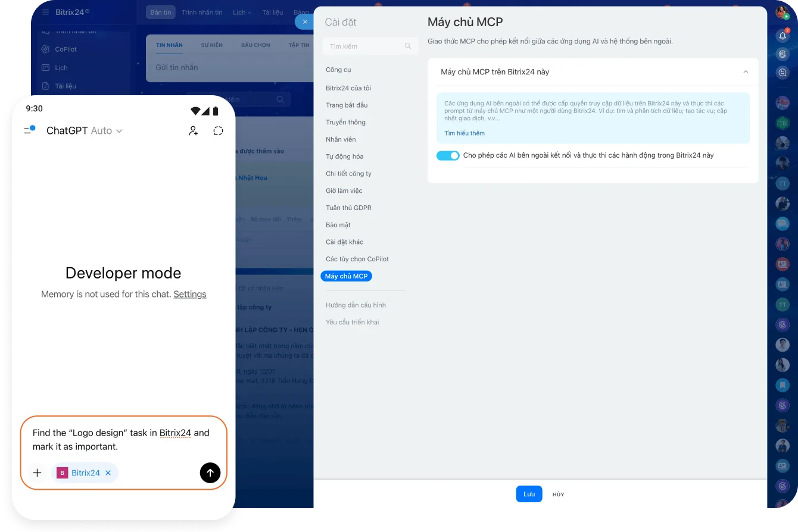Click the Gửi tin nhắn message field

(x=229, y=67)
